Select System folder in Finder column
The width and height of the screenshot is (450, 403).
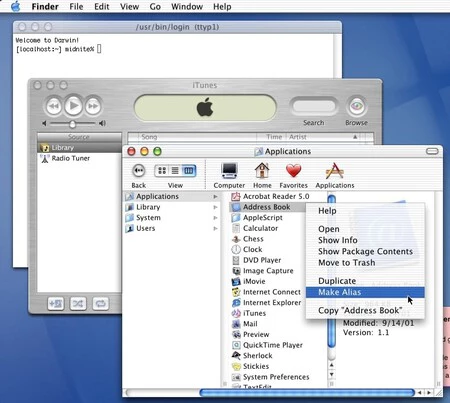pos(172,218)
